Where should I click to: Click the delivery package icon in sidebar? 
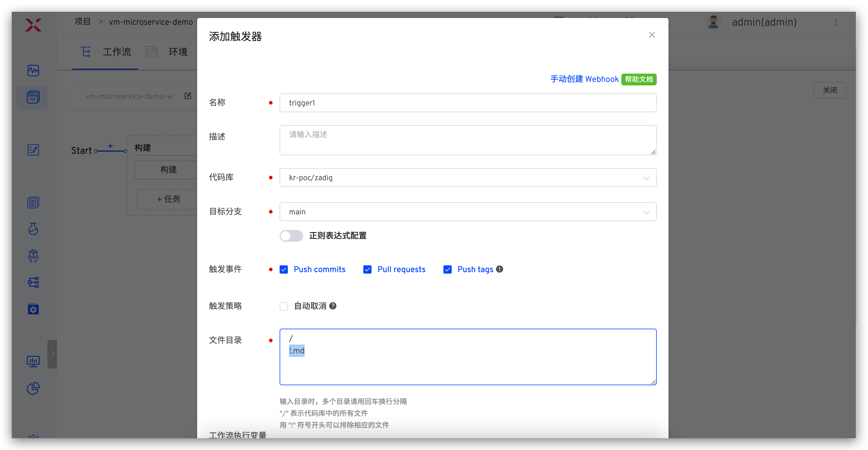33,256
